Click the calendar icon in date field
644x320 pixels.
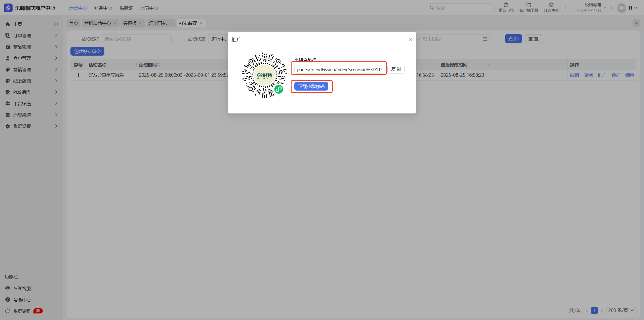click(485, 39)
